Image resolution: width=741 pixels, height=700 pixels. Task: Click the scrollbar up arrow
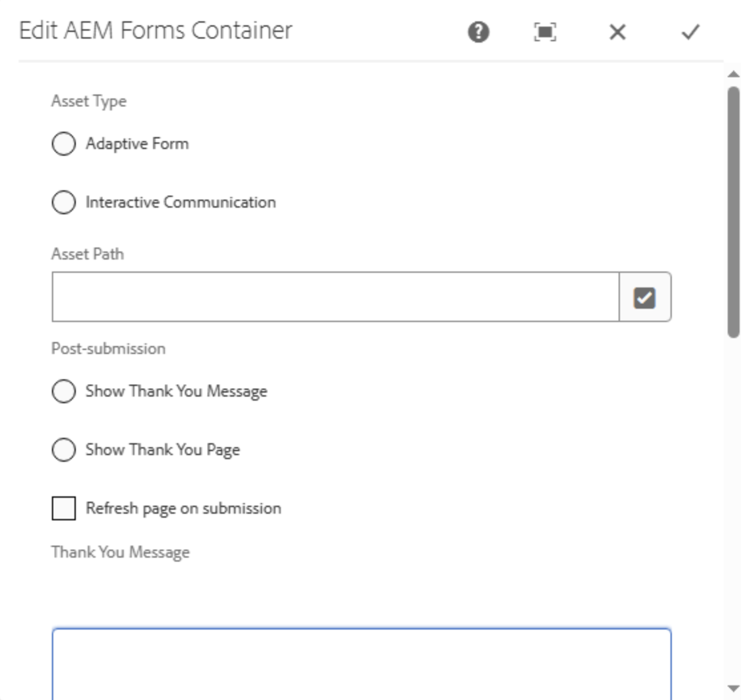tap(734, 74)
